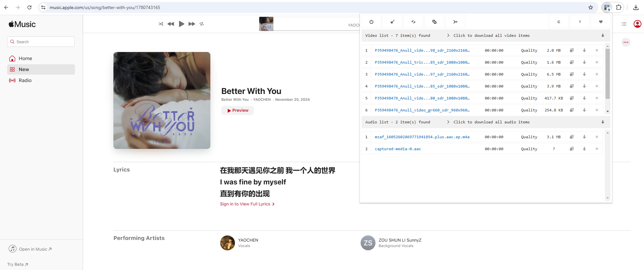The height and width of the screenshot is (270, 644).
Task: Remove video item 2 from list
Action: click(597, 62)
